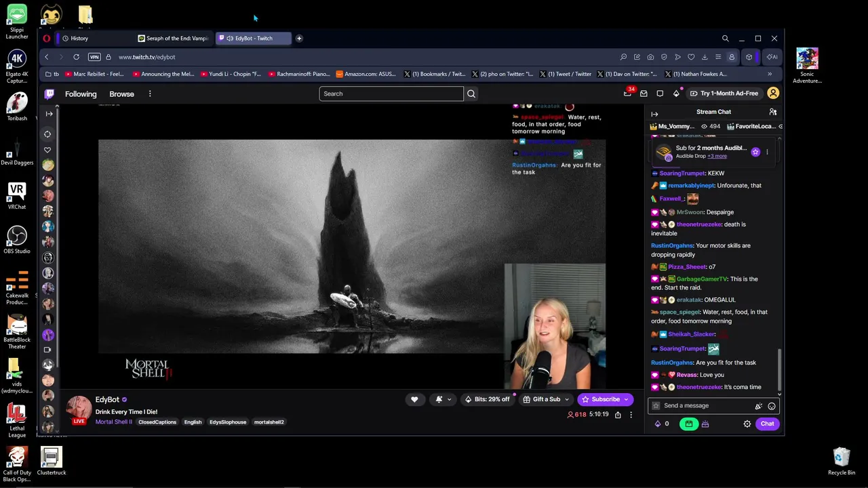Viewport: 868px width, 488px height.
Task: Open the Browse nav item
Action: click(122, 94)
